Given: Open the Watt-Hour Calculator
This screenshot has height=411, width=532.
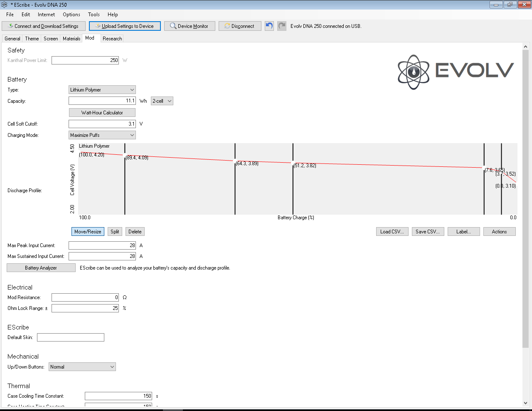Looking at the screenshot, I should [102, 113].
